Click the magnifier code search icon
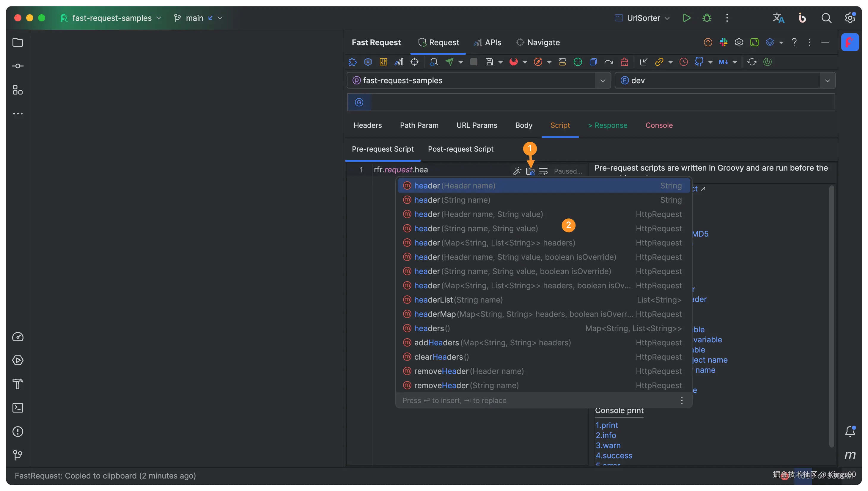This screenshot has width=868, height=491. click(x=434, y=62)
